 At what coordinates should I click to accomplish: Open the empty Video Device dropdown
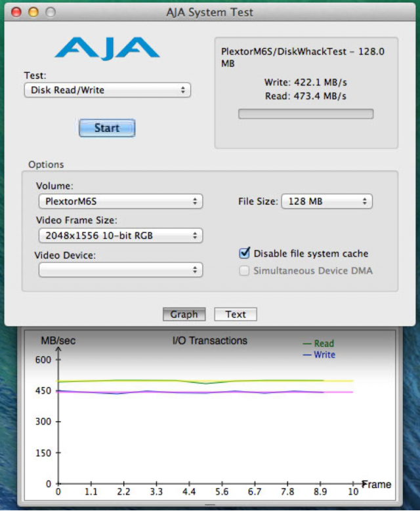[x=121, y=270]
